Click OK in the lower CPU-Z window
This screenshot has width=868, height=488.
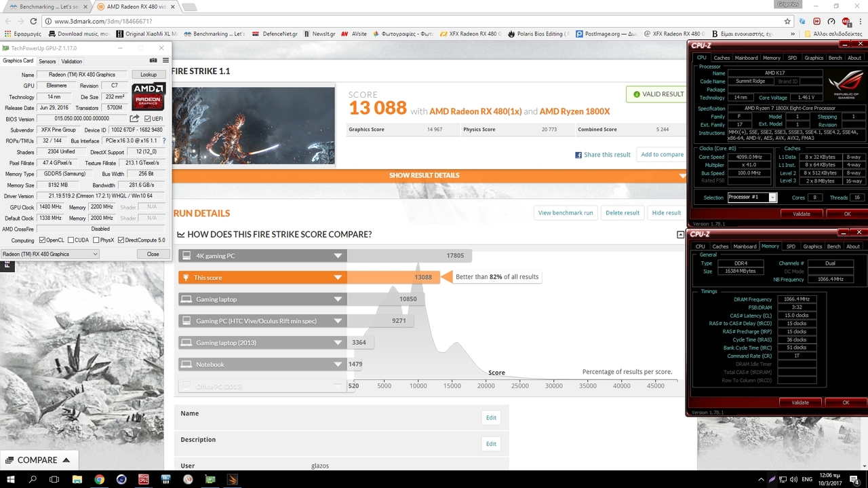(846, 402)
